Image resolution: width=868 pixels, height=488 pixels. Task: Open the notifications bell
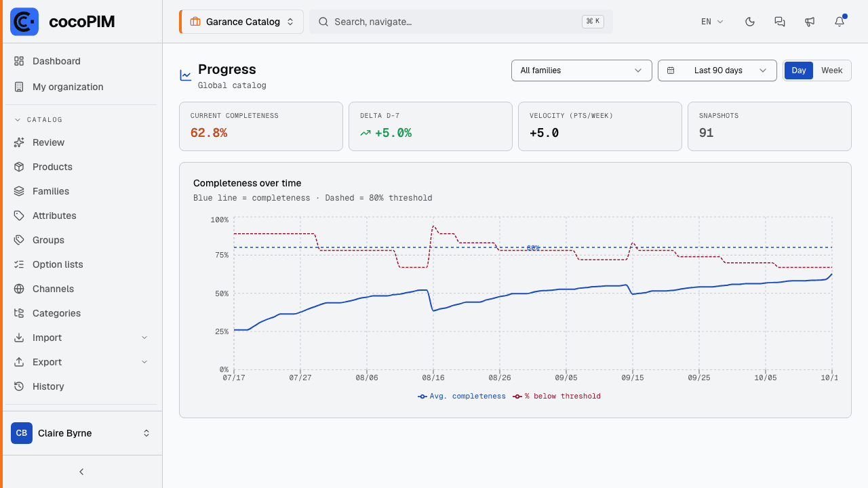[840, 22]
